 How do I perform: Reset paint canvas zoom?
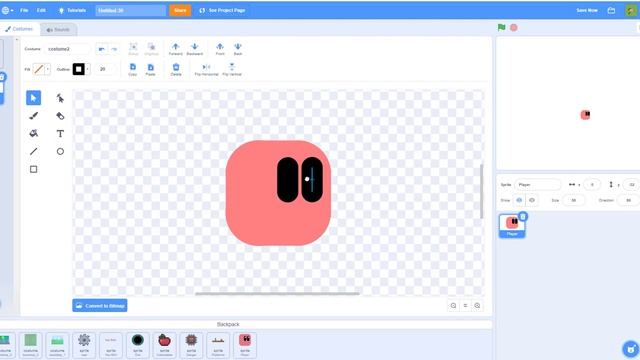tap(465, 306)
